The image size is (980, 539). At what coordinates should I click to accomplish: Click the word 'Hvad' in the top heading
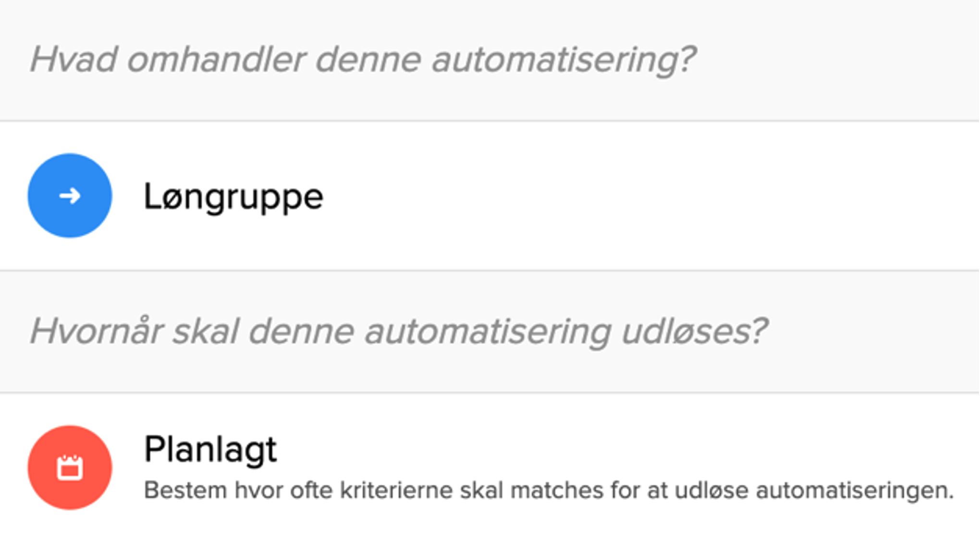pyautogui.click(x=73, y=60)
